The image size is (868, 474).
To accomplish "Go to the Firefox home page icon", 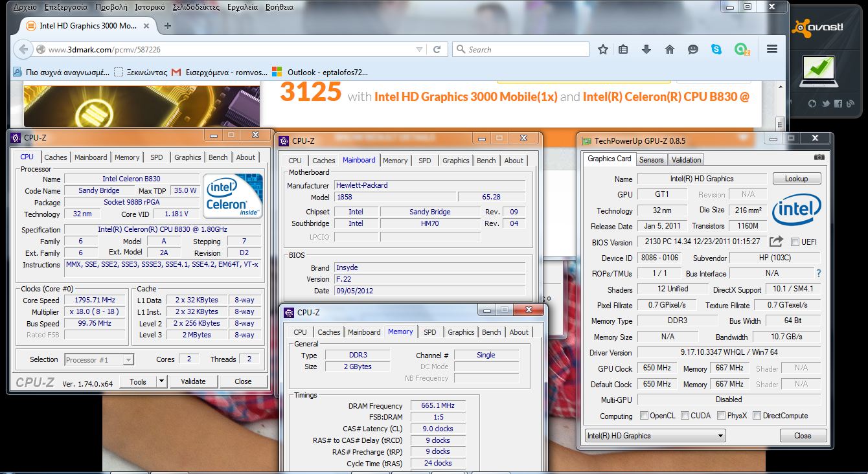I will 670,49.
